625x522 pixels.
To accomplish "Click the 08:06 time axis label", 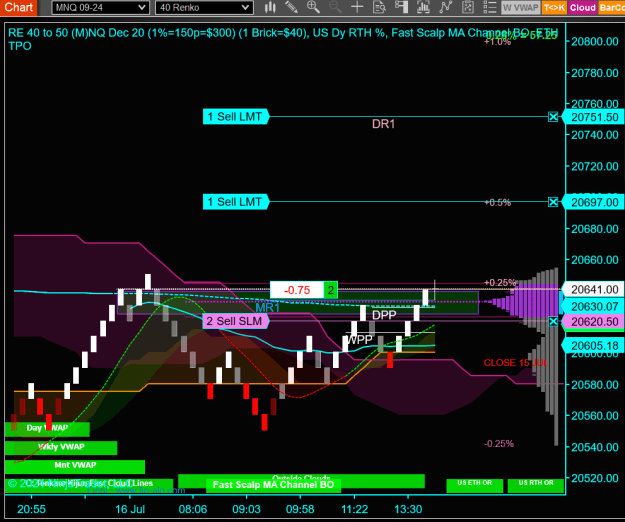I will click(x=193, y=509).
